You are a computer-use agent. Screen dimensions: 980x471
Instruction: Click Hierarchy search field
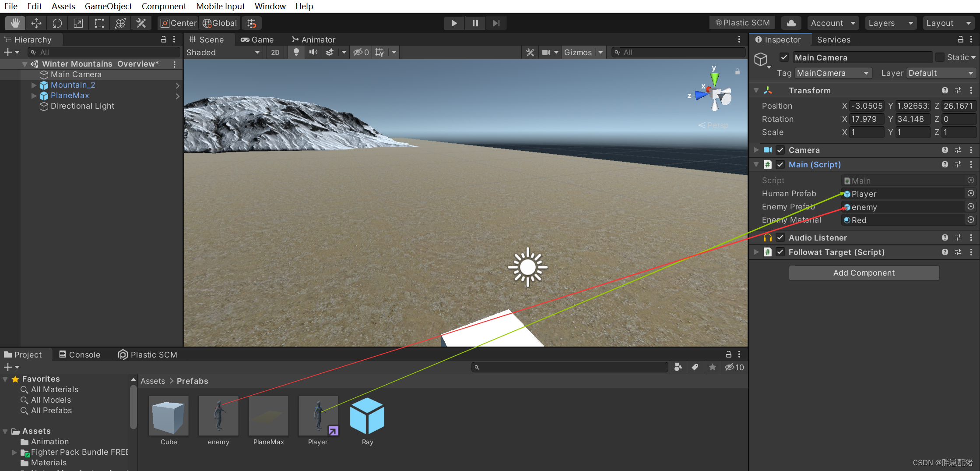[x=104, y=52]
